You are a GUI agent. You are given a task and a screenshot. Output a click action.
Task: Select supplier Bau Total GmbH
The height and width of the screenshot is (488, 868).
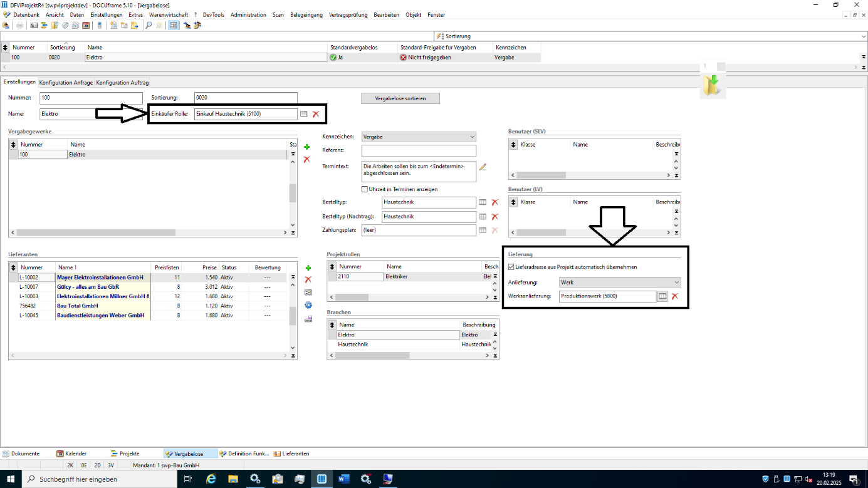[78, 306]
